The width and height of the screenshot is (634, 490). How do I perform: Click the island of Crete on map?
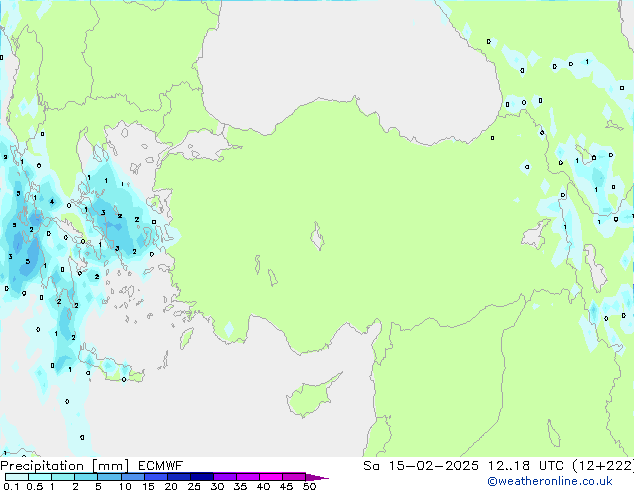click(110, 368)
